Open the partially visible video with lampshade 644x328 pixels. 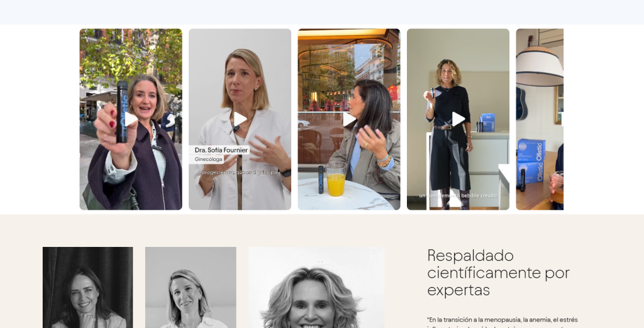[540, 119]
